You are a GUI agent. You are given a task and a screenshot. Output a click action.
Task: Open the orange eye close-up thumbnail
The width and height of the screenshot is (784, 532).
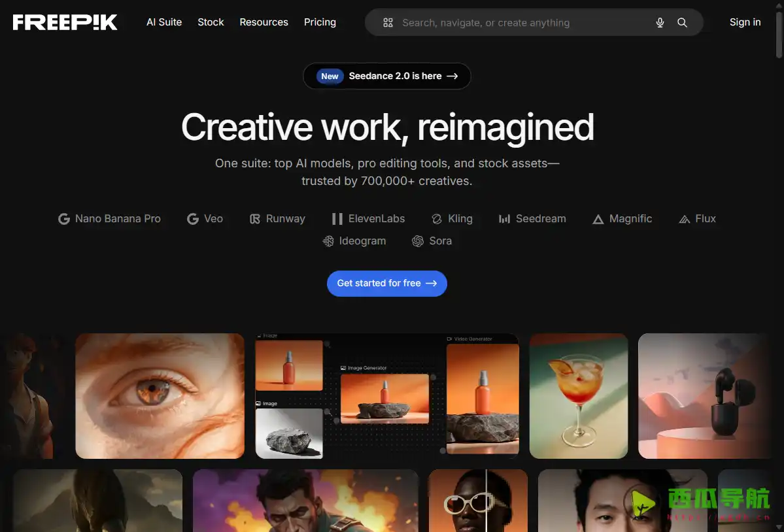tap(160, 396)
